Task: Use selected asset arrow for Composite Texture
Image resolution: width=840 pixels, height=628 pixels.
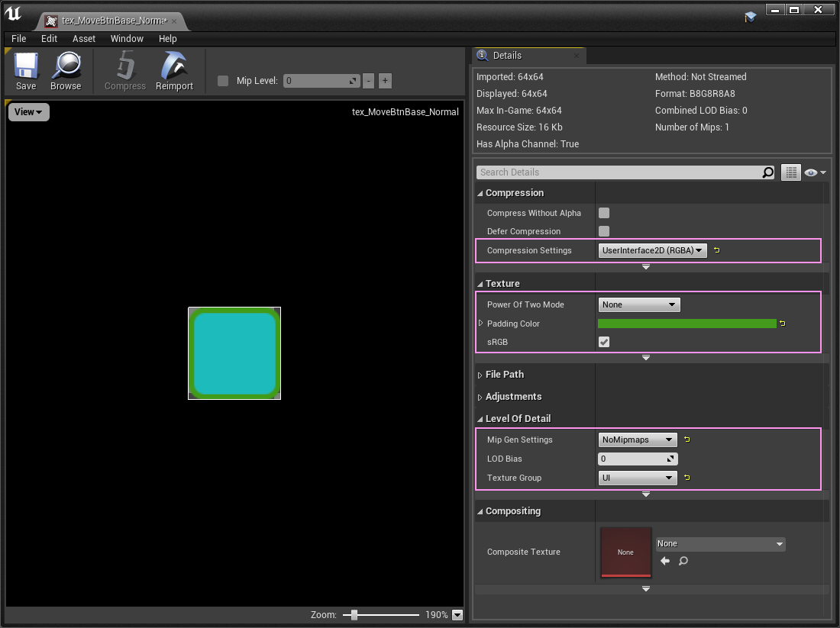Action: pos(665,561)
